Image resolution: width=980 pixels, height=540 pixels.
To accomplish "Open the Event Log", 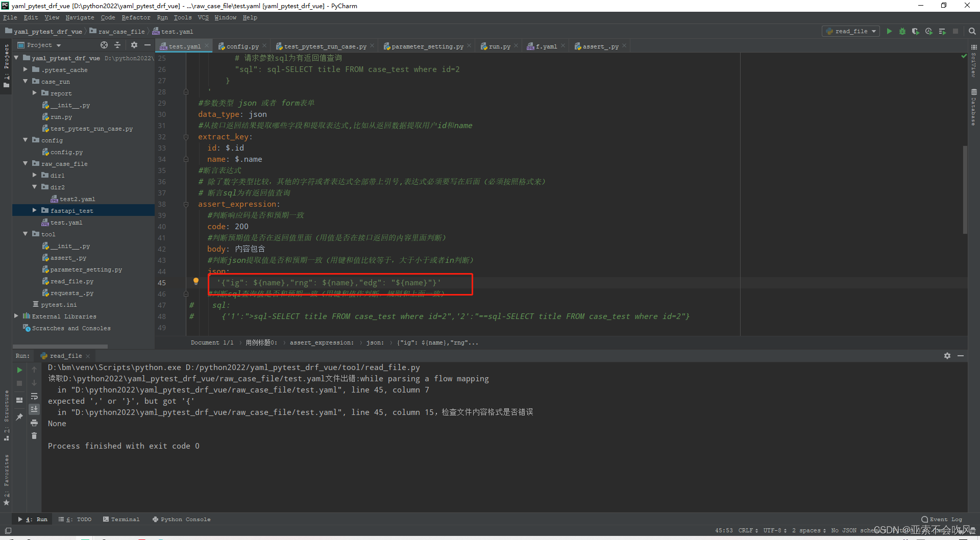I will coord(942,520).
